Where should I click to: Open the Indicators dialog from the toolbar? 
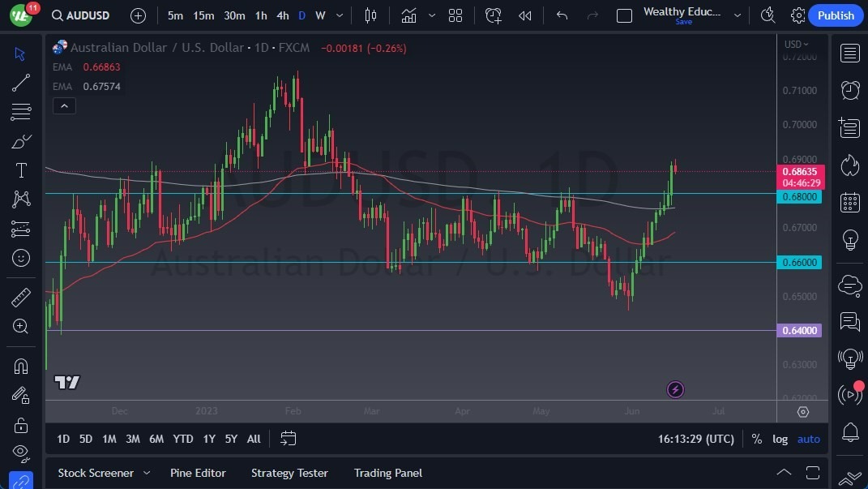408,15
